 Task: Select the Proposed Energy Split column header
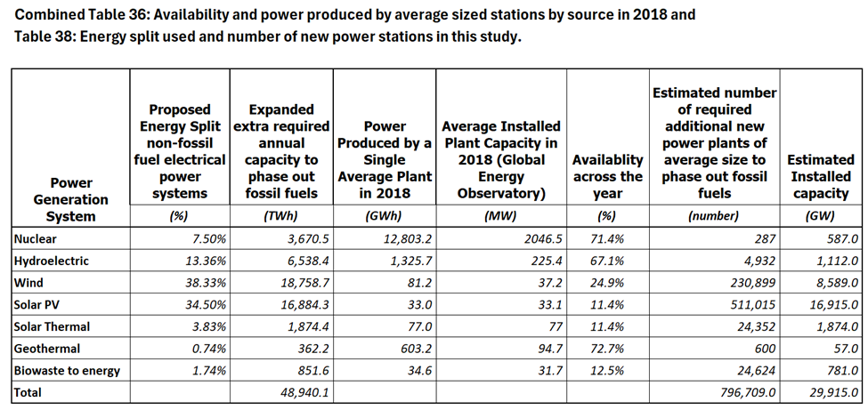pyautogui.click(x=179, y=151)
